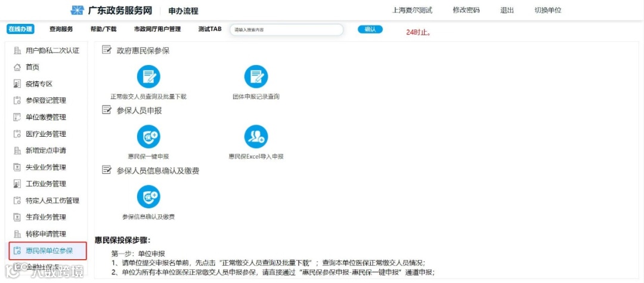Launch 惠民保Excel导入申报 round icon
This screenshot has width=644, height=283.
tap(256, 137)
